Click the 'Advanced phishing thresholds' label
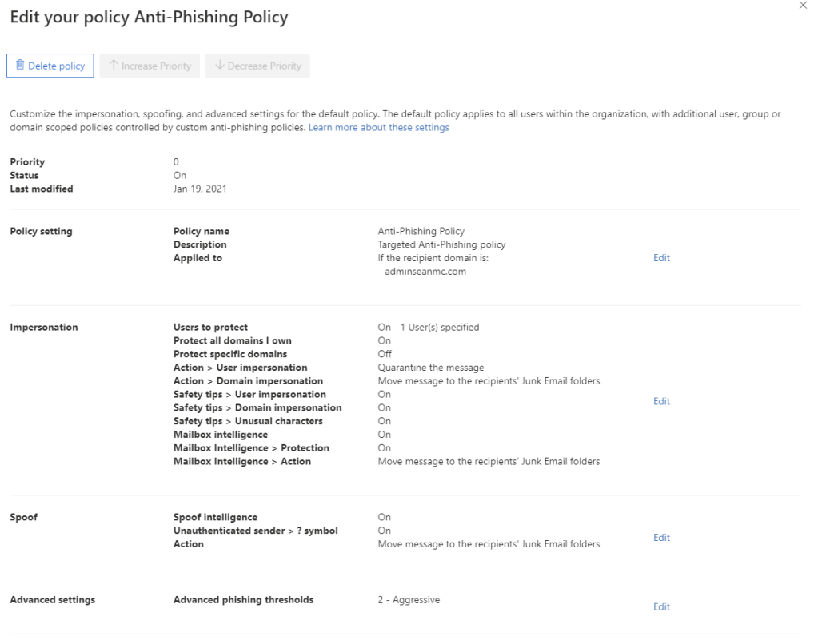 [x=243, y=600]
